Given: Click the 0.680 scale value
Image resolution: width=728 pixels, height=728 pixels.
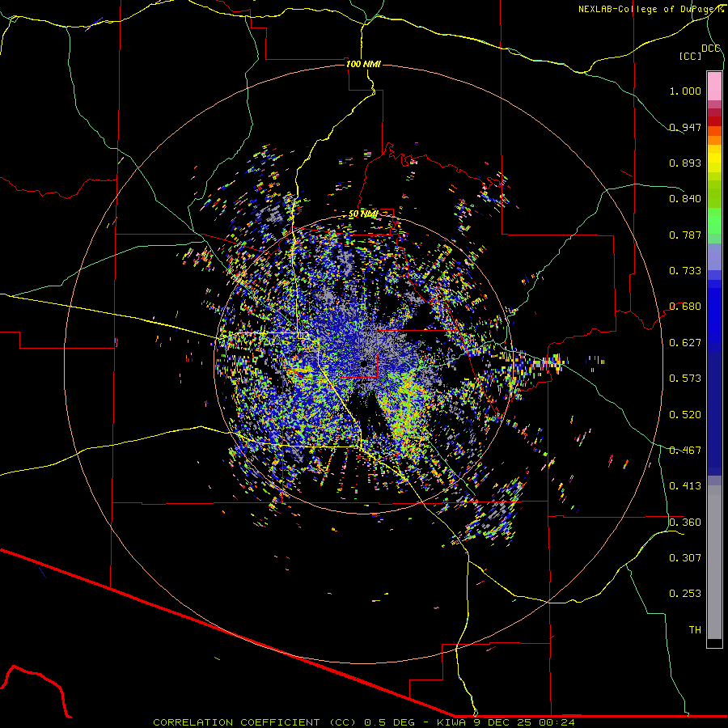Looking at the screenshot, I should [685, 307].
